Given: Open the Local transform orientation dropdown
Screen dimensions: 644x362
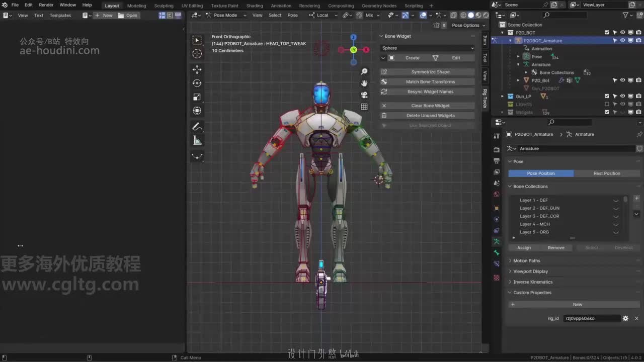Looking at the screenshot, I should click(x=322, y=15).
